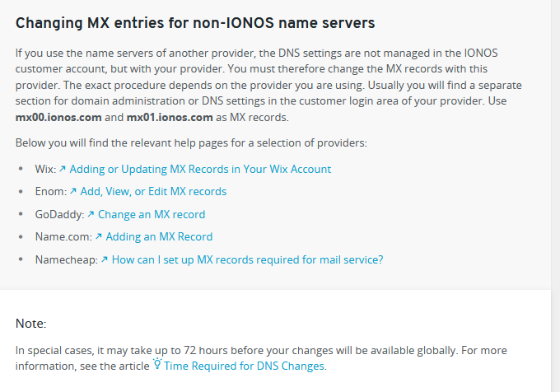Click the 'Namecheap:' provider label
This screenshot has width=560, height=392.
66,259
